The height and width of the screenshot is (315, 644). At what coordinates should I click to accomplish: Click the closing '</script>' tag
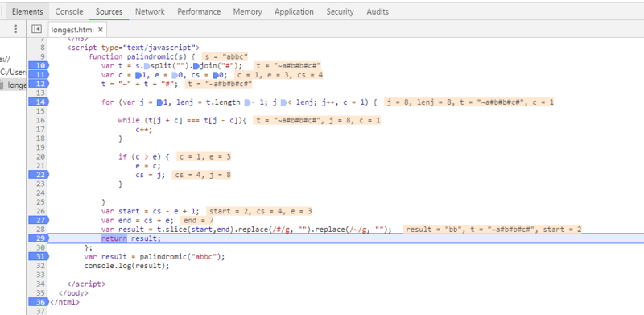[86, 284]
